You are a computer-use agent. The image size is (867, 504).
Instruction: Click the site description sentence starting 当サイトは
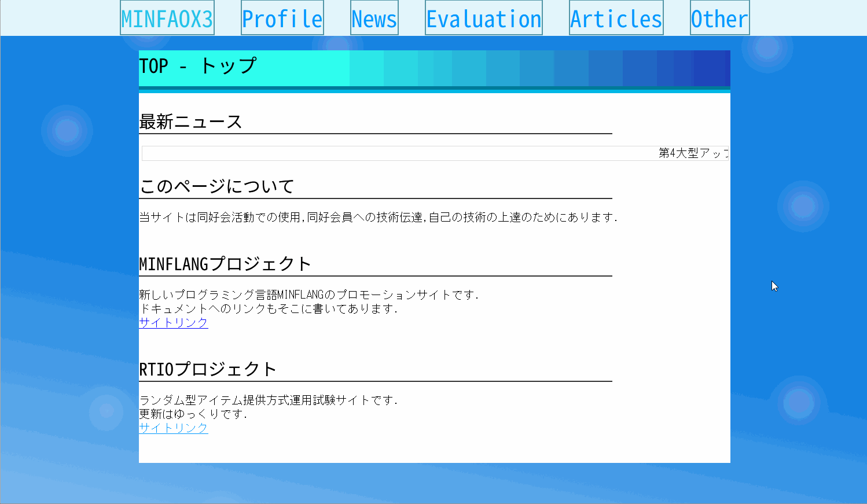378,218
